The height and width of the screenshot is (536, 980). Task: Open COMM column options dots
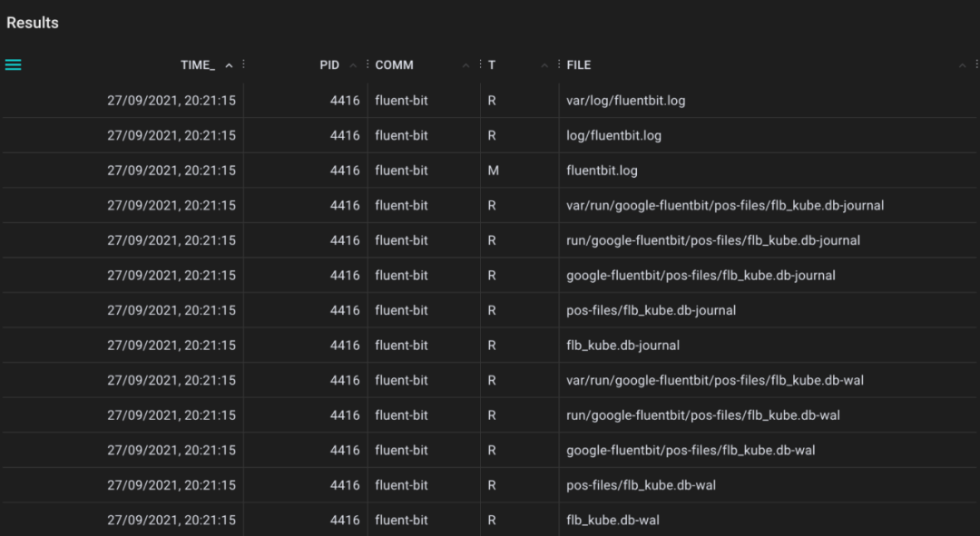480,64
